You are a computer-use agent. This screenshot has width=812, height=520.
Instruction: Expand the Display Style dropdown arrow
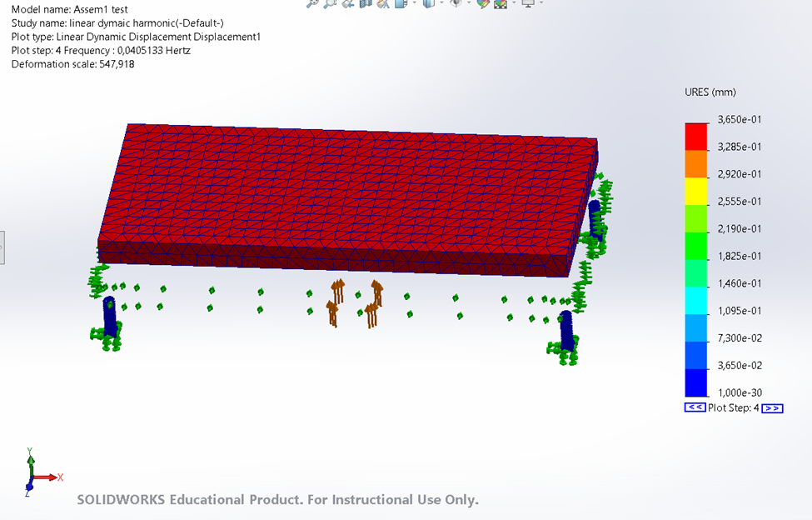[441, 2]
